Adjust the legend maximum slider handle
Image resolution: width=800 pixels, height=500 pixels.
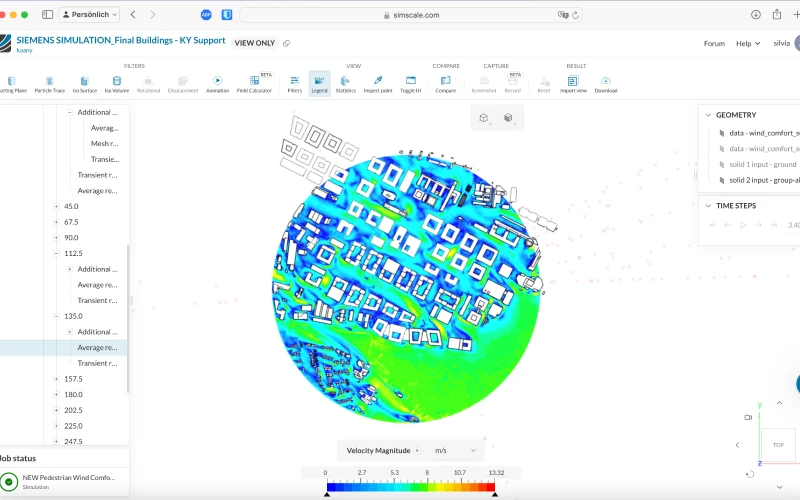pos(494,494)
